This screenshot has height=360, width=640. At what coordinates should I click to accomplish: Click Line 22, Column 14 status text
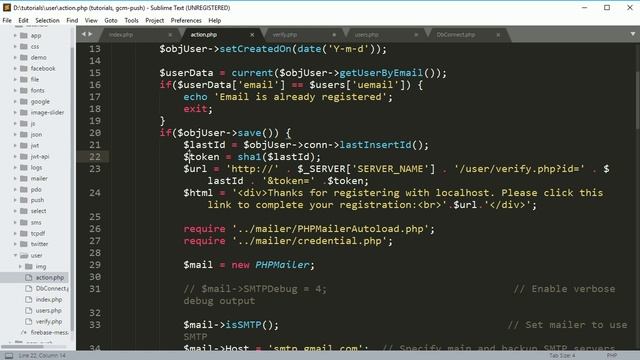(42, 356)
